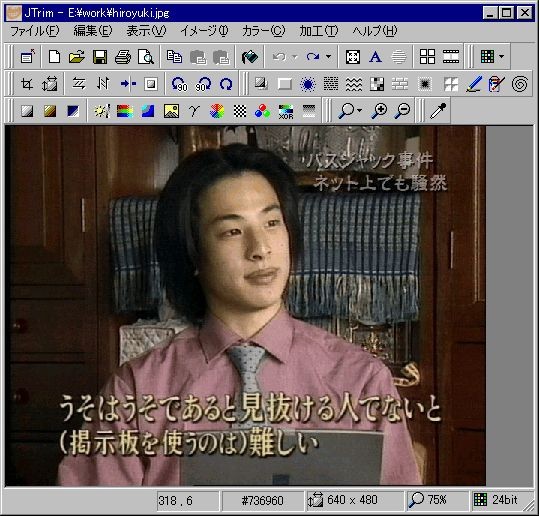Print the image using the printer icon
This screenshot has width=539, height=516.
pos(123,57)
